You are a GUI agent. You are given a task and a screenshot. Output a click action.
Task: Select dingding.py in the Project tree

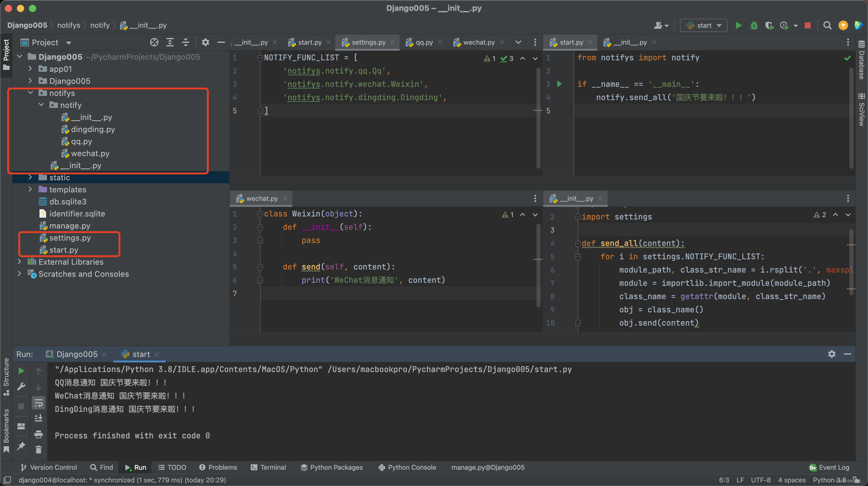(x=93, y=129)
